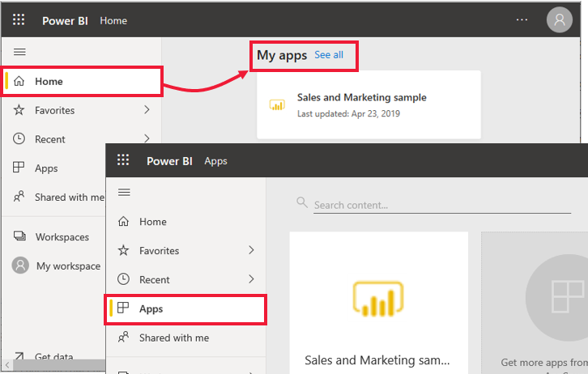
Task: Open the three-dot more options menu
Action: 522,19
